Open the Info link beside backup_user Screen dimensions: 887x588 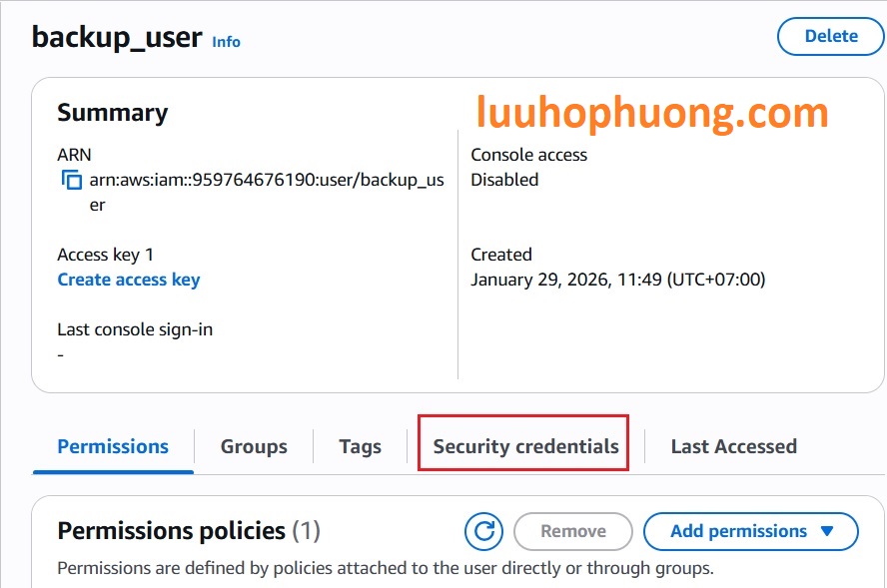[226, 42]
